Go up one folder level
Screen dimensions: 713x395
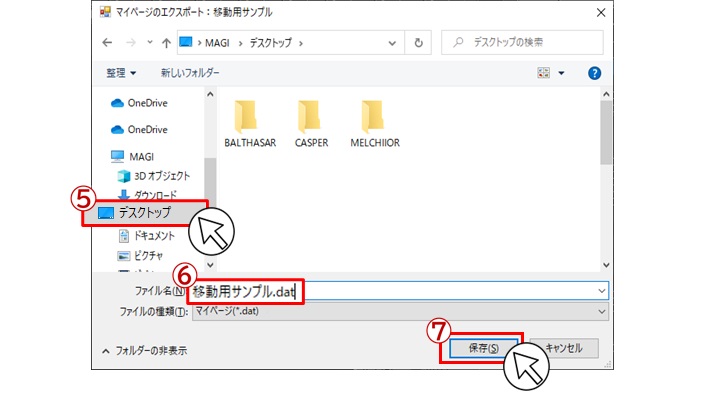tap(166, 43)
